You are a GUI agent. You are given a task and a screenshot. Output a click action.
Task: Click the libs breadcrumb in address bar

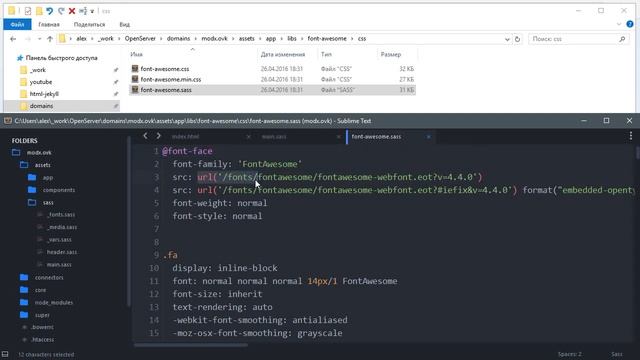[x=292, y=38]
